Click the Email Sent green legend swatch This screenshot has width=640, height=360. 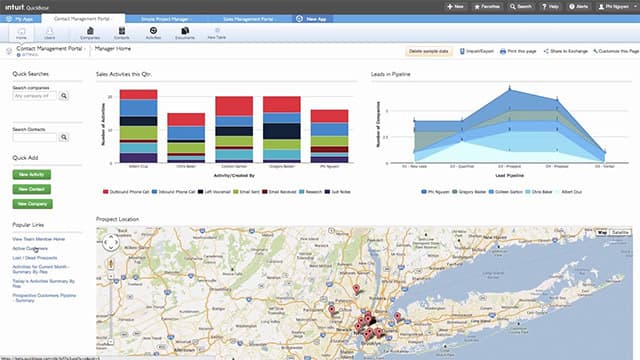(236, 192)
